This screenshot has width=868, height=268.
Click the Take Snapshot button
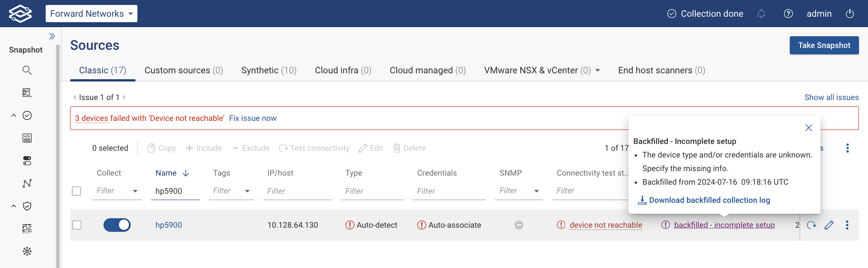pos(824,45)
